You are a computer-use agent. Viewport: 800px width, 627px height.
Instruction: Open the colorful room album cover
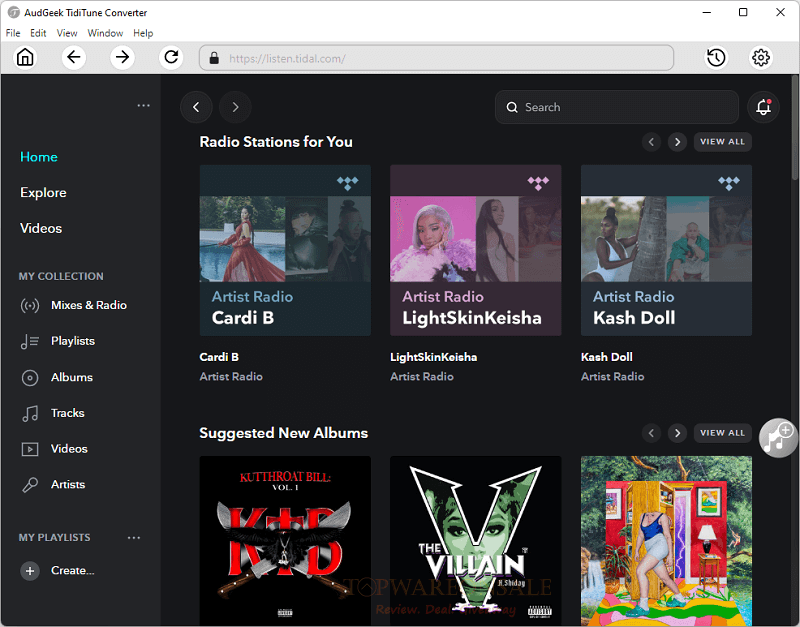click(666, 541)
